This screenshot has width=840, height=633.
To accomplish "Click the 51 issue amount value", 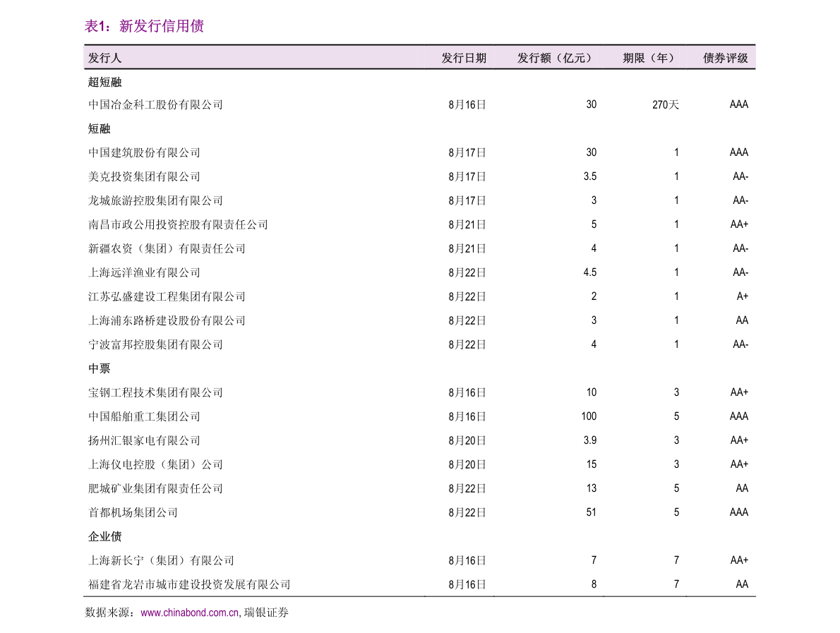I will 592,512.
